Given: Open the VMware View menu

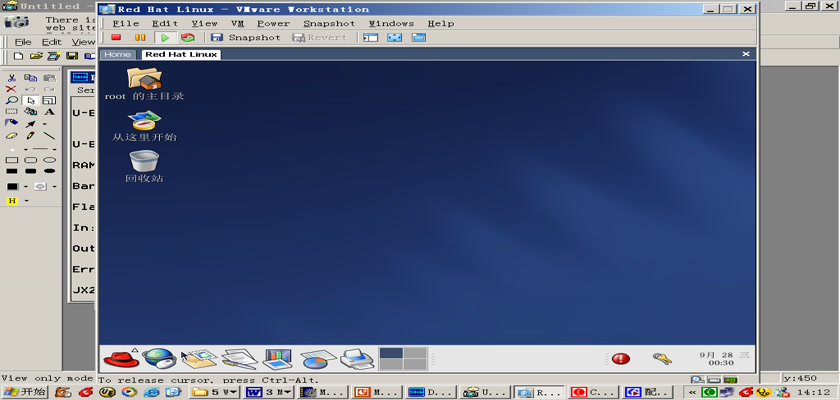Looking at the screenshot, I should coord(205,24).
